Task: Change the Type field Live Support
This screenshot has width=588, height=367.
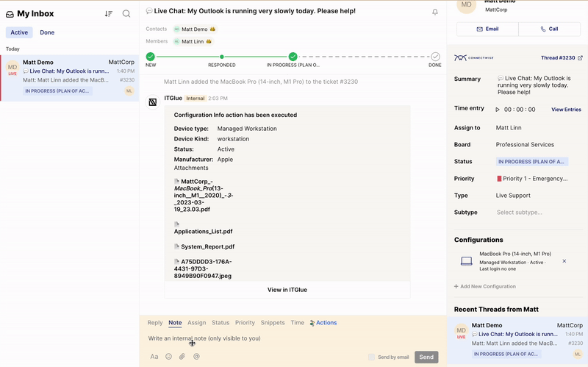Action: point(513,196)
